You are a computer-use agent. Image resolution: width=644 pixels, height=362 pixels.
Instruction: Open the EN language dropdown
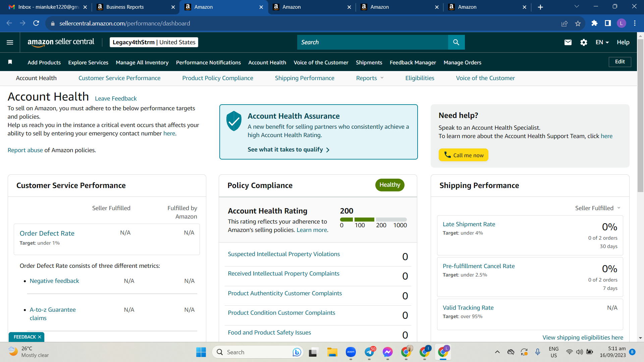click(602, 42)
